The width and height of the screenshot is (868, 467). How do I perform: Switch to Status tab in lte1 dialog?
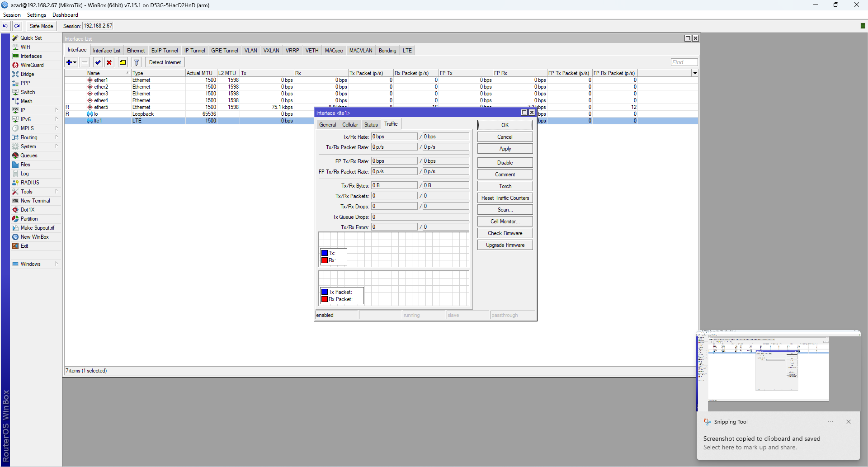coord(371,125)
